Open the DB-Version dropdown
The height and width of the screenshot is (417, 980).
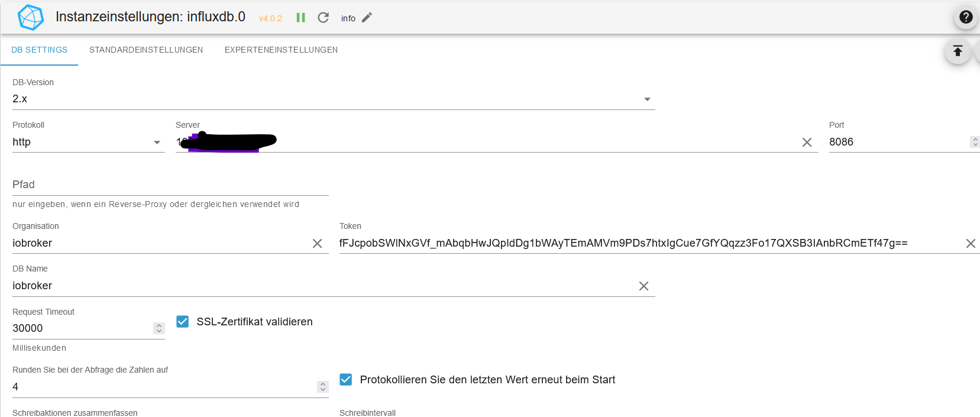[334, 99]
